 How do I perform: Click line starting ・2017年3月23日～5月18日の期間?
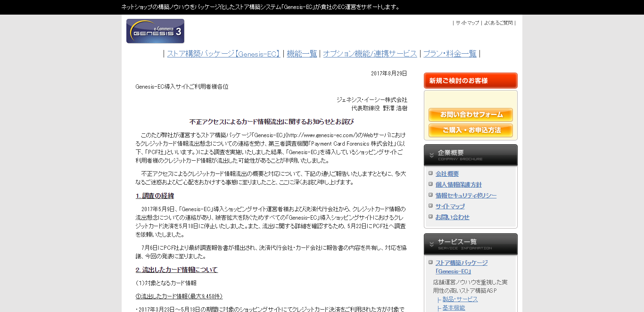[x=270, y=309]
